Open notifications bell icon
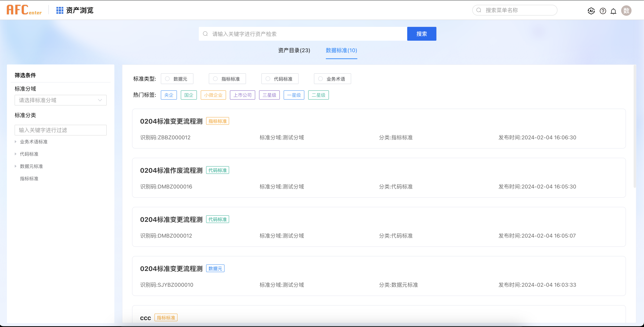Viewport: 644px width, 327px height. (x=613, y=11)
